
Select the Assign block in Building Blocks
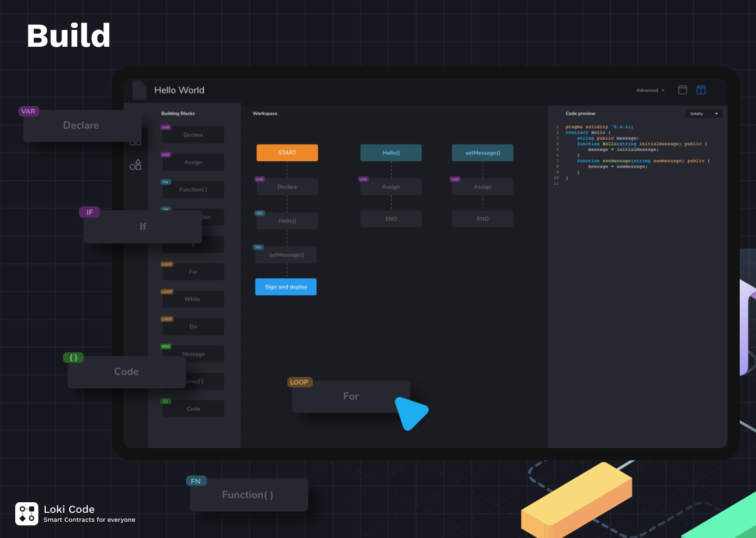tap(193, 162)
